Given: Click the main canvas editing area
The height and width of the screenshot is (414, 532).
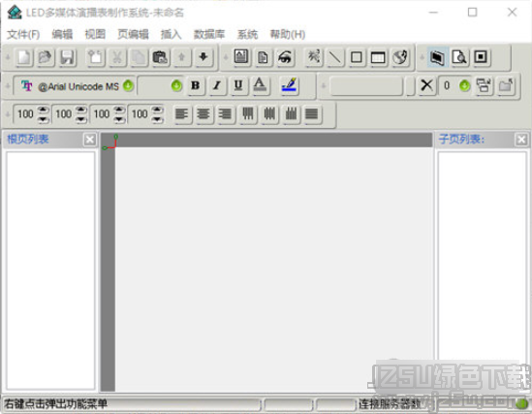Looking at the screenshot, I should click(x=273, y=270).
